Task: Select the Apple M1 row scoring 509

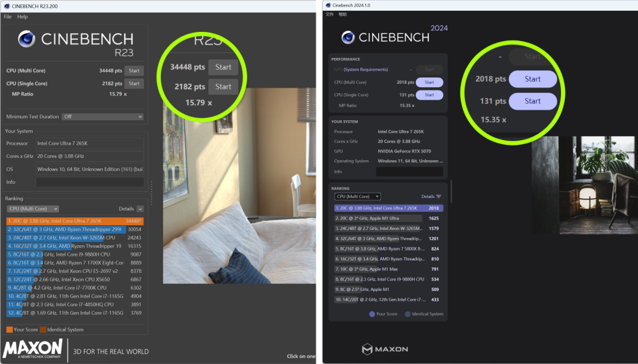Action: tap(389, 290)
